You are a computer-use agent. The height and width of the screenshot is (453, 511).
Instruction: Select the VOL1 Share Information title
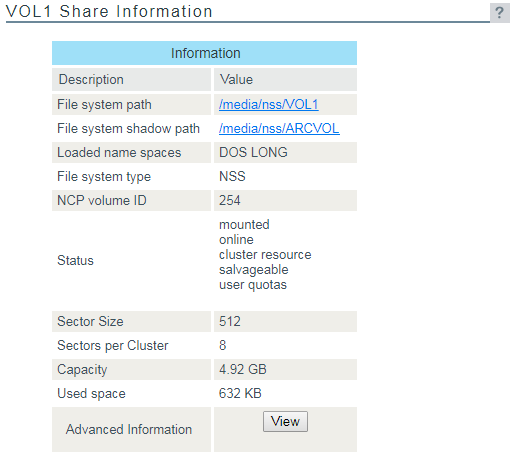click(109, 11)
